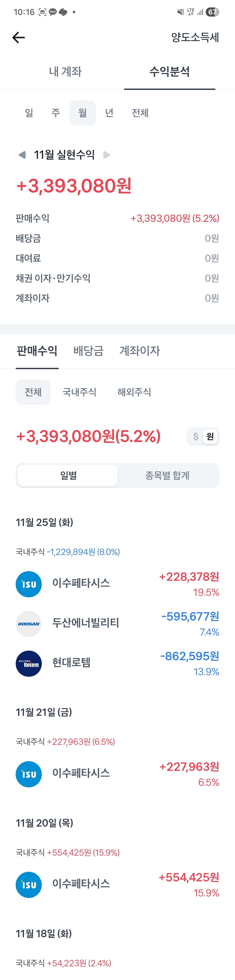Open the 계좌이자 tab
Screen dimensions: 235x980
pos(140,351)
